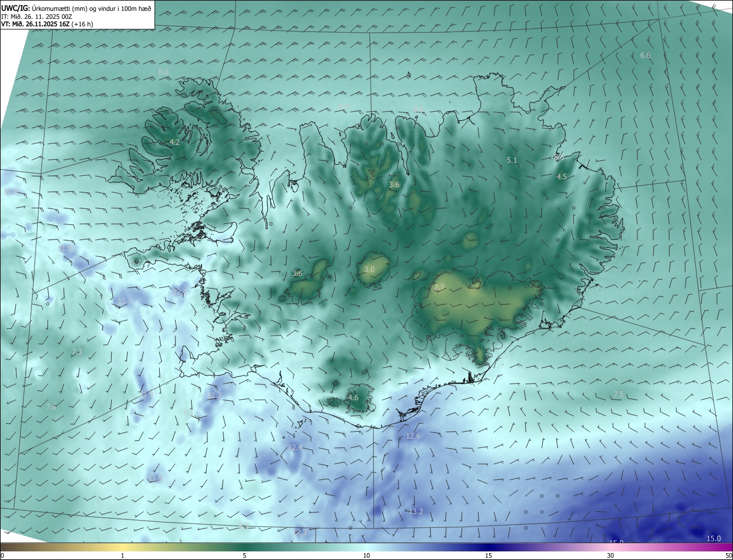Viewport: 733px width, 560px height.
Task: Click the '4.2' value label on the Westfjords
Action: (x=175, y=142)
